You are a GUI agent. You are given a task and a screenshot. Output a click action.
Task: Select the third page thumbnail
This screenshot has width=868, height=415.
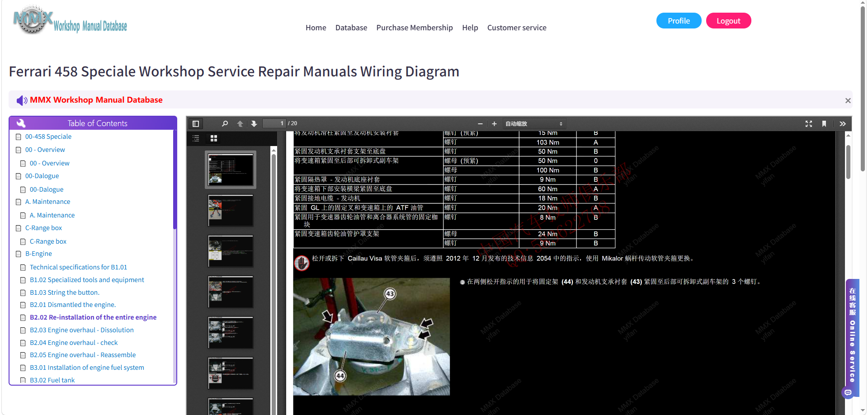pyautogui.click(x=231, y=251)
